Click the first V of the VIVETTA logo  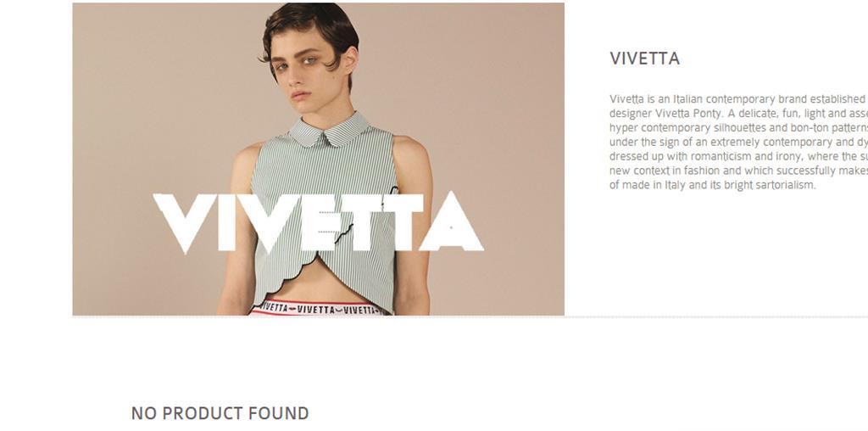(184, 222)
